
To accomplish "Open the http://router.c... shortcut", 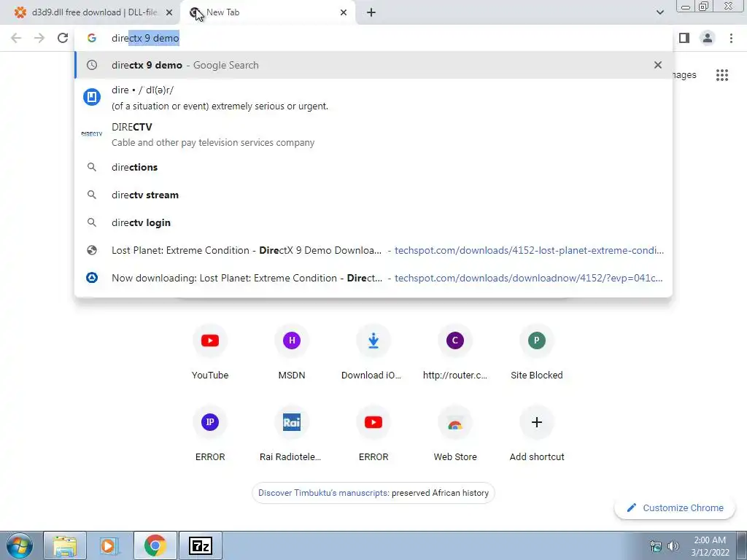I will 455,351.
